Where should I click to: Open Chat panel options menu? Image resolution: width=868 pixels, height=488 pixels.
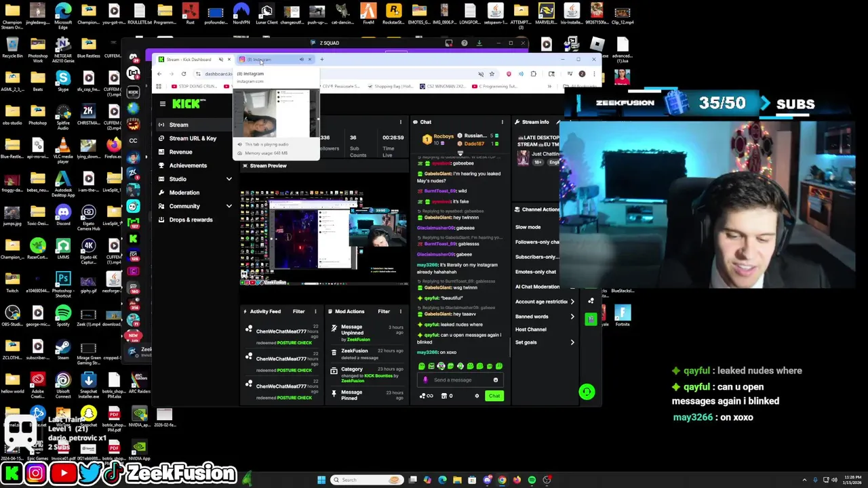502,122
